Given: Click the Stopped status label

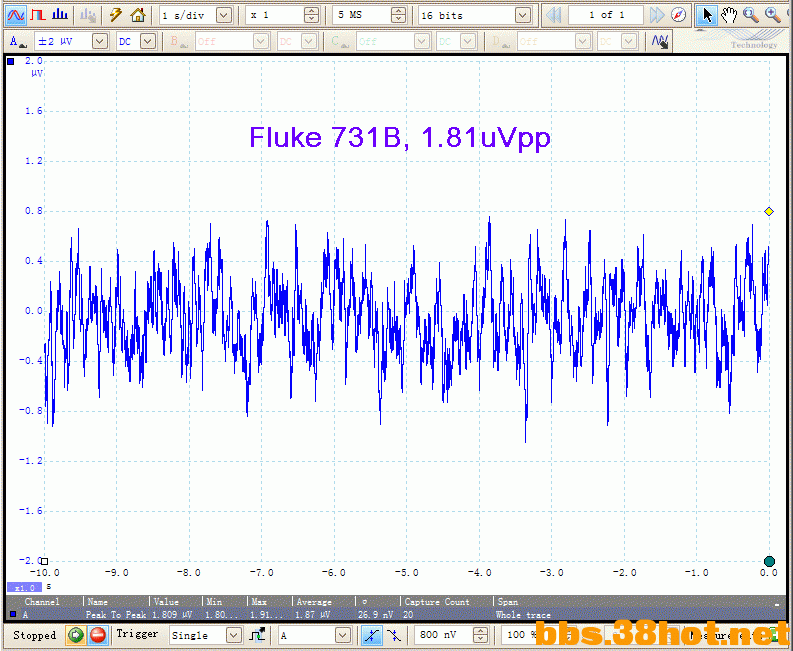Looking at the screenshot, I should (x=34, y=635).
